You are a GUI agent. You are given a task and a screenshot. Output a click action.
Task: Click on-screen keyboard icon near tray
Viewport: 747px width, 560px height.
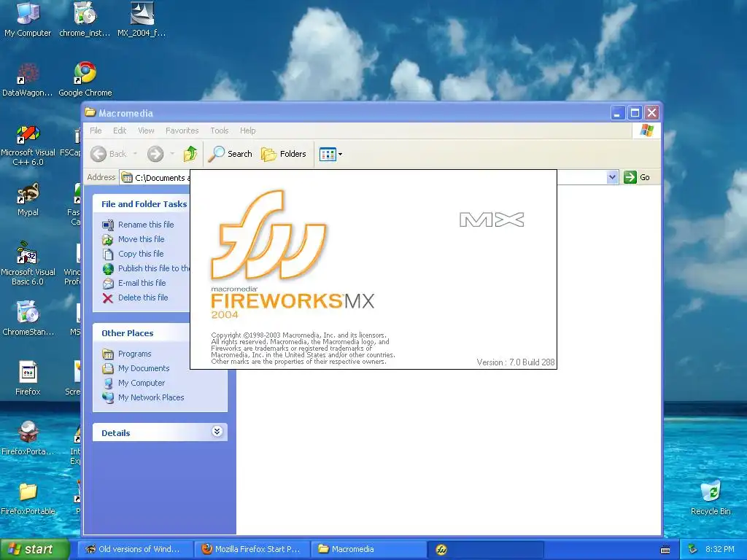pyautogui.click(x=665, y=550)
